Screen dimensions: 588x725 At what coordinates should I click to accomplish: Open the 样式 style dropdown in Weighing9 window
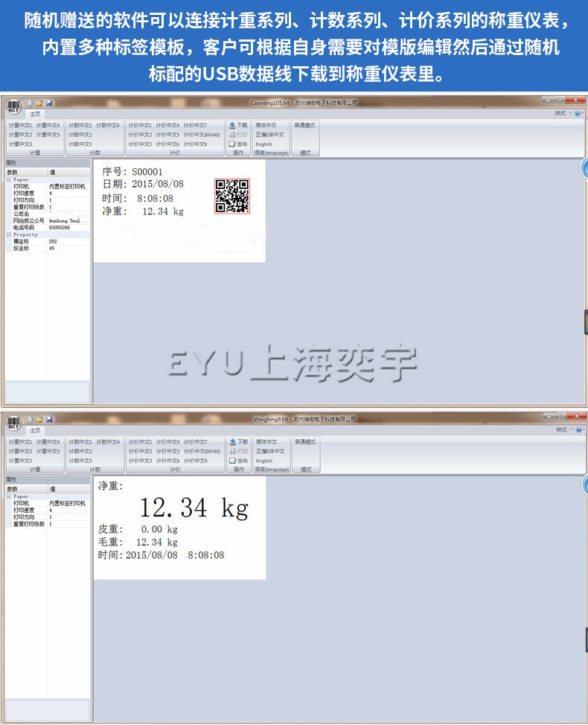point(563,429)
